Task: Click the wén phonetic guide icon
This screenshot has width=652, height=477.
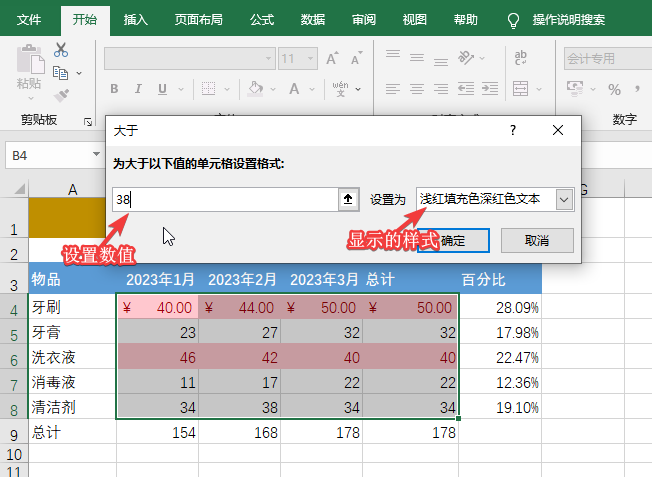Action: (341, 89)
